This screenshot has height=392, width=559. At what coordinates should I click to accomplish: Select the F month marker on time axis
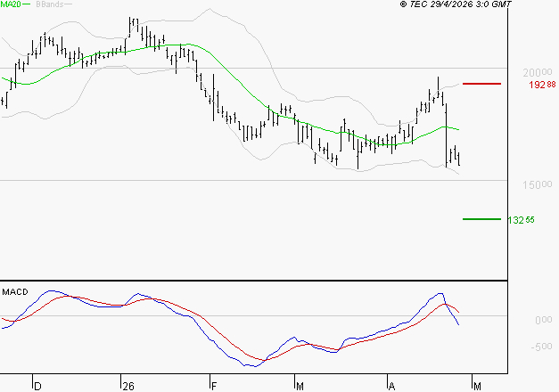[x=214, y=386]
